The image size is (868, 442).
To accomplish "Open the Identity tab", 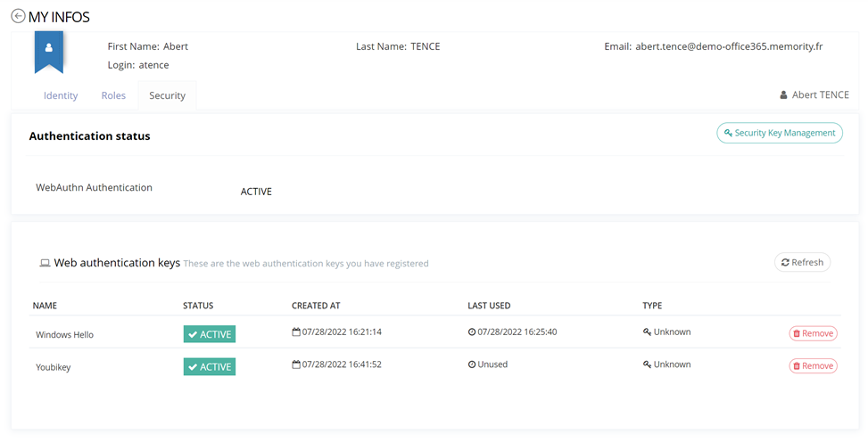I will tap(61, 95).
